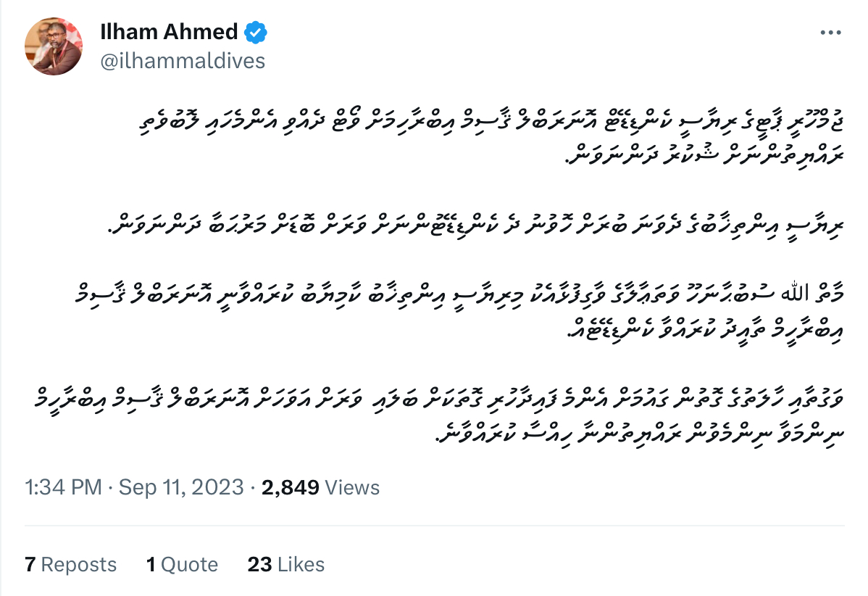View the 7 Reposts list
868x596 pixels.
point(70,564)
